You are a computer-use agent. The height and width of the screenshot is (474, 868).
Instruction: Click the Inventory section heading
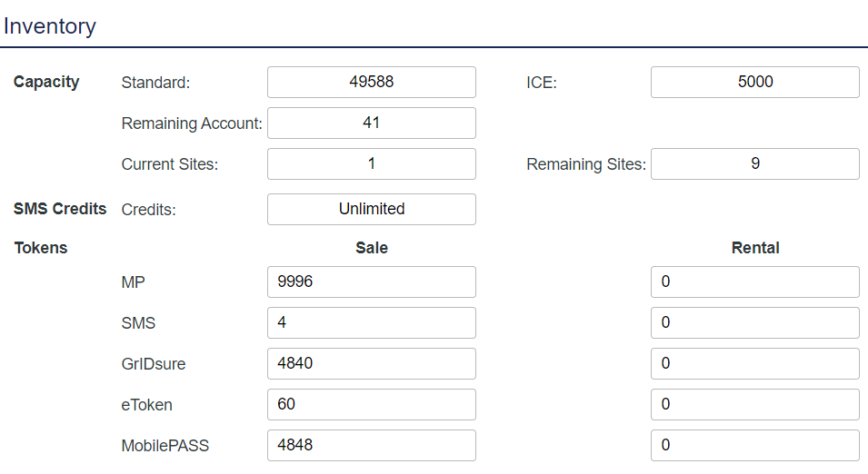(50, 25)
